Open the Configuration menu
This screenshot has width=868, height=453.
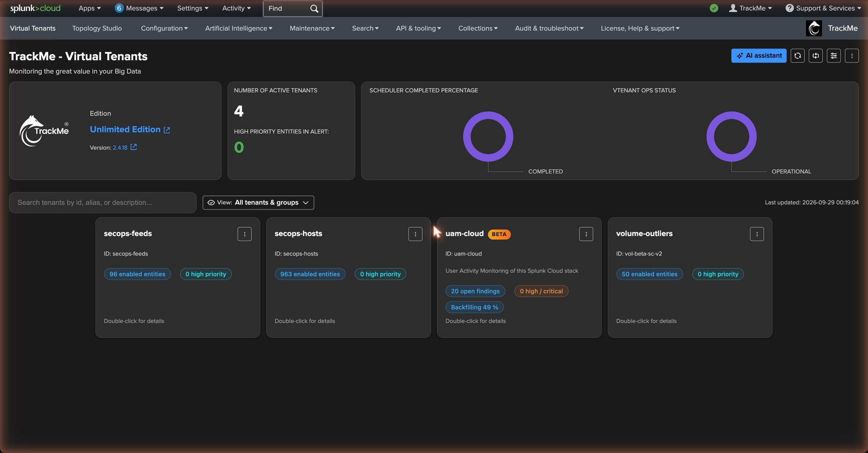(164, 28)
